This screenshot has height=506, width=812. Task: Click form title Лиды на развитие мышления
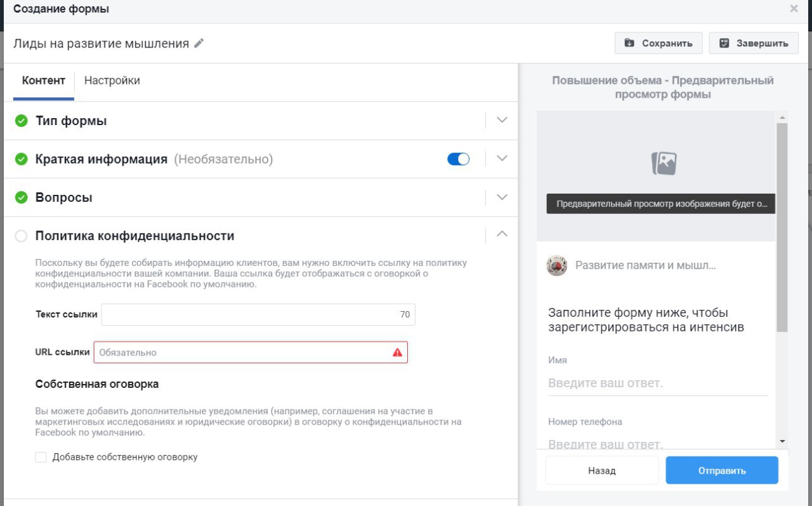point(101,43)
